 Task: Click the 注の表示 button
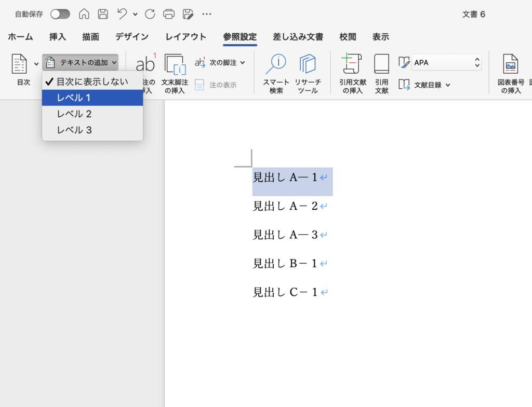(216, 85)
